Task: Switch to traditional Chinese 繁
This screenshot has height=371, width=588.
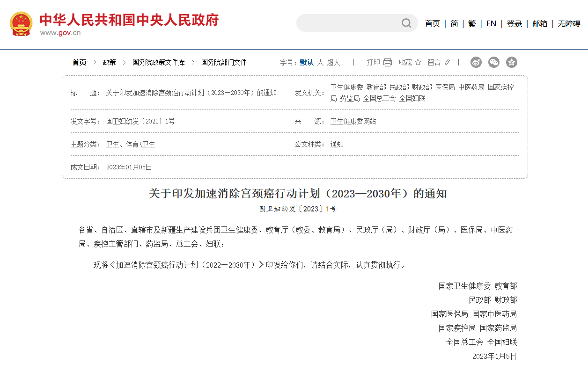Action: click(472, 23)
